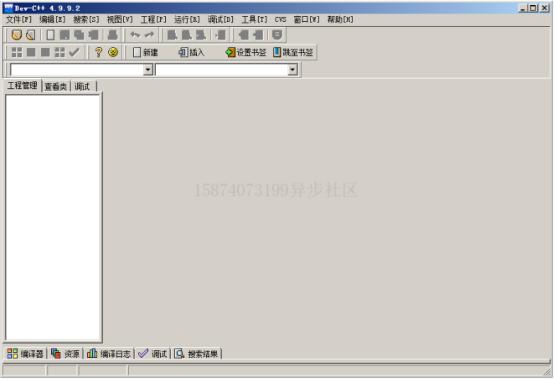Screen dimensions: 554x380
Task: Click the Search Again toolbar icon
Action: pos(201,35)
